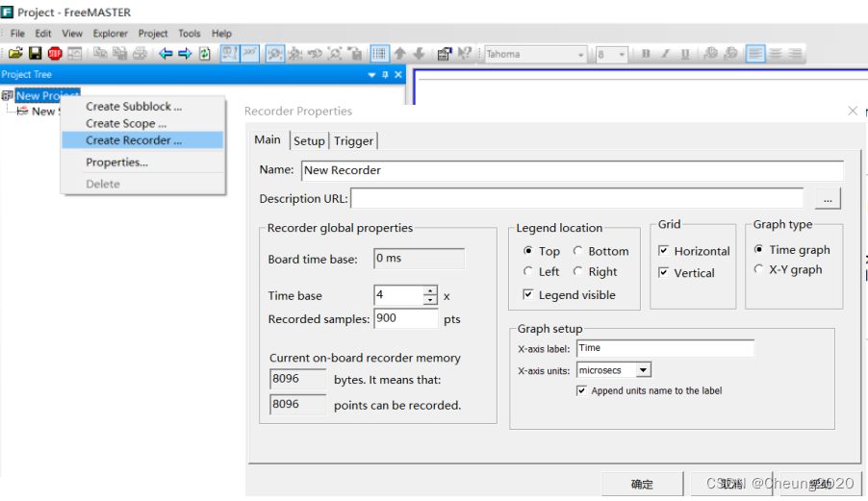Open the File menu
Image resolution: width=868 pixels, height=501 pixels.
[x=17, y=34]
